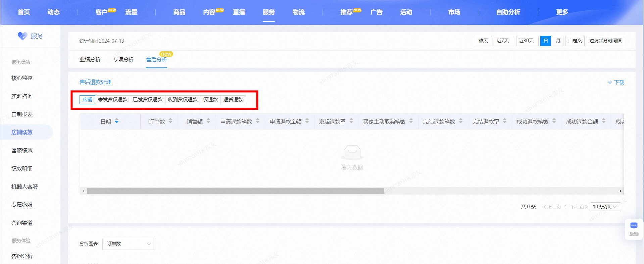Click the left arrow of horizontal scrollbar
The image size is (644, 264).
[x=83, y=191]
